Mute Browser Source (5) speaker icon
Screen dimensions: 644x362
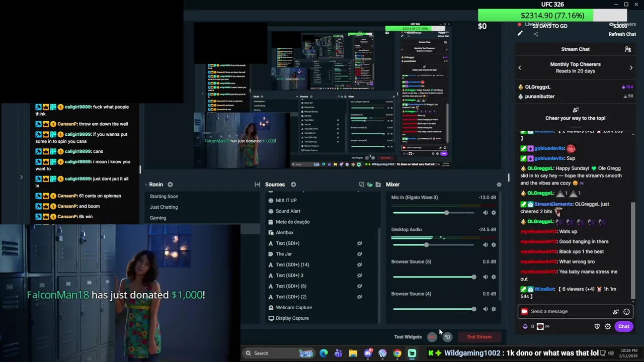(486, 277)
